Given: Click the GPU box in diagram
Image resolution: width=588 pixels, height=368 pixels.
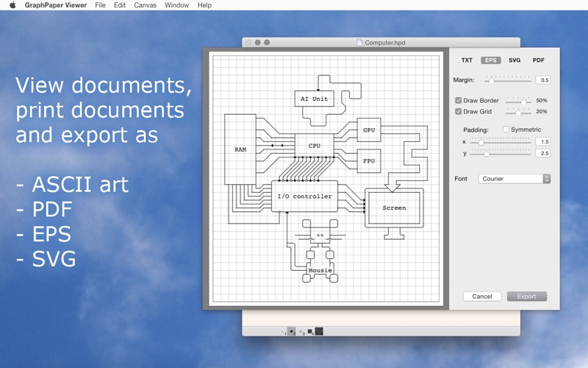Looking at the screenshot, I should (369, 130).
